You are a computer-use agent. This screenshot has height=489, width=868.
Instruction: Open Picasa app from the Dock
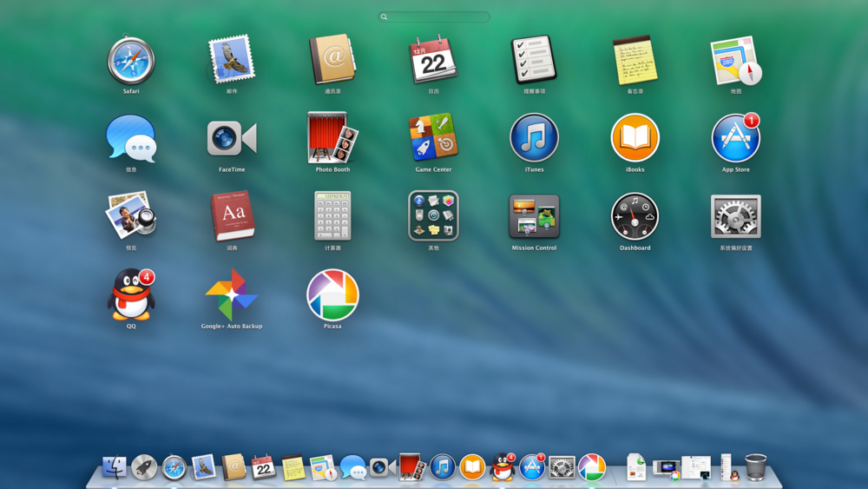click(x=592, y=467)
